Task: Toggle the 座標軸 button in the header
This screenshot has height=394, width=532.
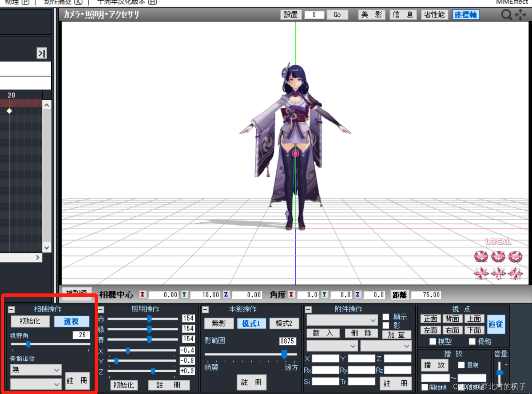Action: click(466, 14)
